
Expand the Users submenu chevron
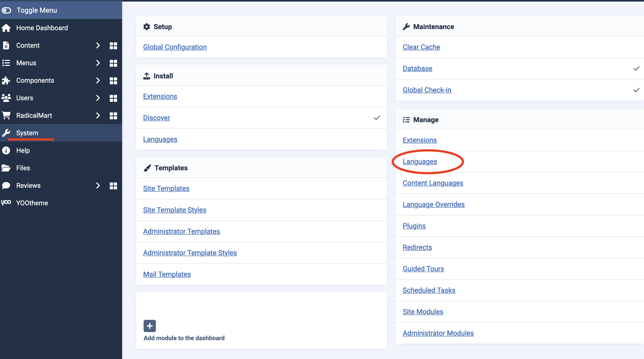(x=98, y=98)
